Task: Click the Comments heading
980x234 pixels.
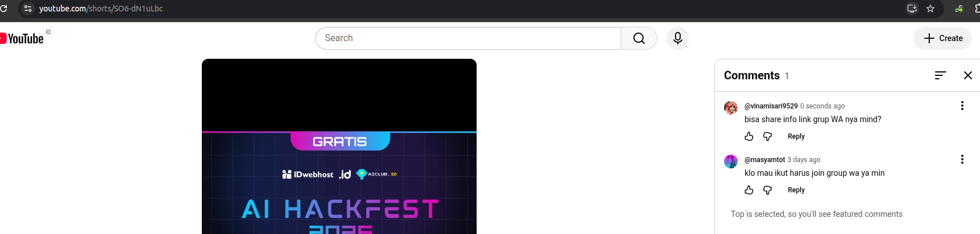Action: (752, 75)
